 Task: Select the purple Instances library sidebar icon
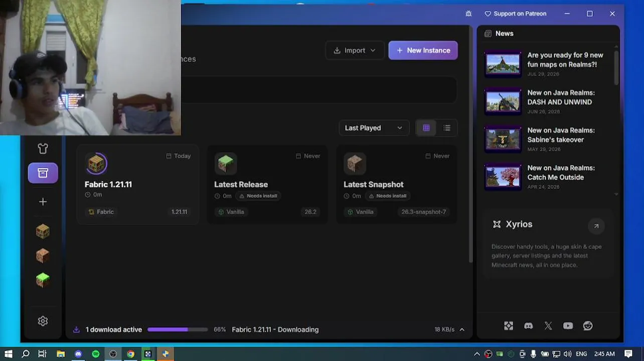[43, 173]
